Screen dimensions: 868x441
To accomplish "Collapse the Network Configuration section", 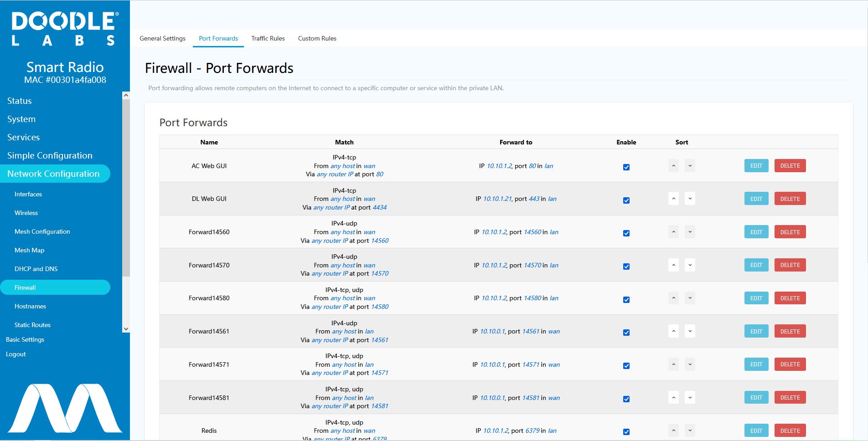I will click(x=53, y=174).
